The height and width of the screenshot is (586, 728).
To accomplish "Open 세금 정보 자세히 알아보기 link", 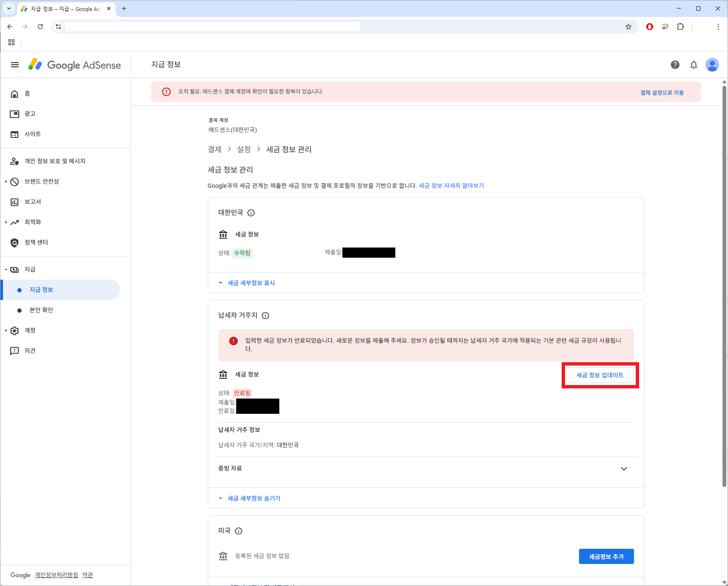I will click(451, 186).
